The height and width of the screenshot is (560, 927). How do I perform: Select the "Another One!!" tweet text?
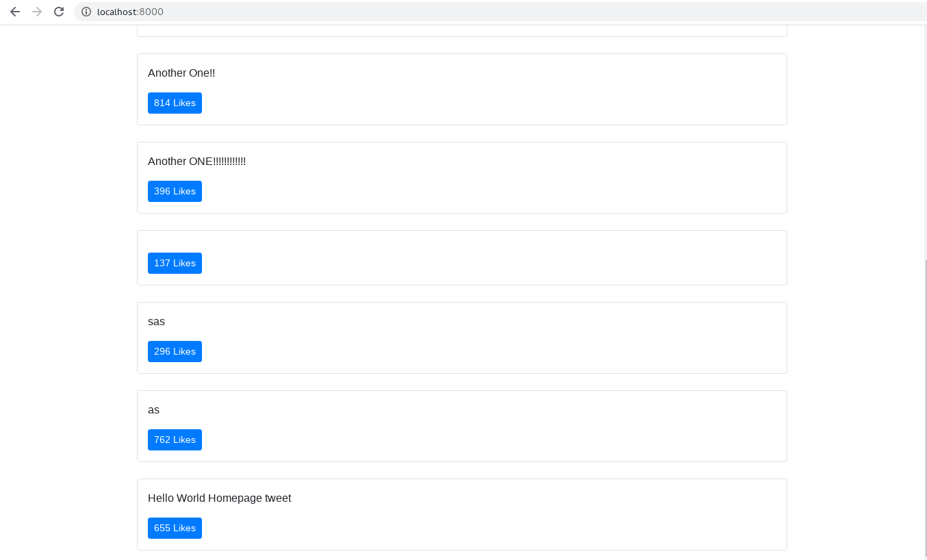click(x=181, y=73)
